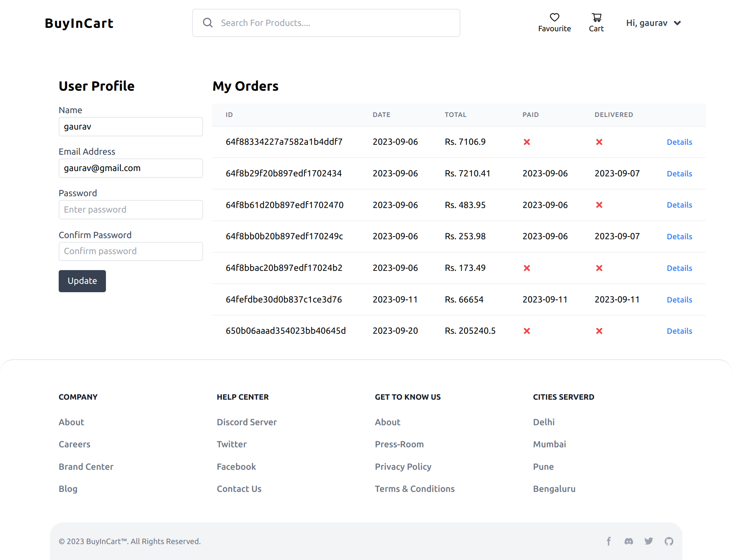The image size is (732, 560).
Task: Focus the Search For Products field
Action: point(326,23)
